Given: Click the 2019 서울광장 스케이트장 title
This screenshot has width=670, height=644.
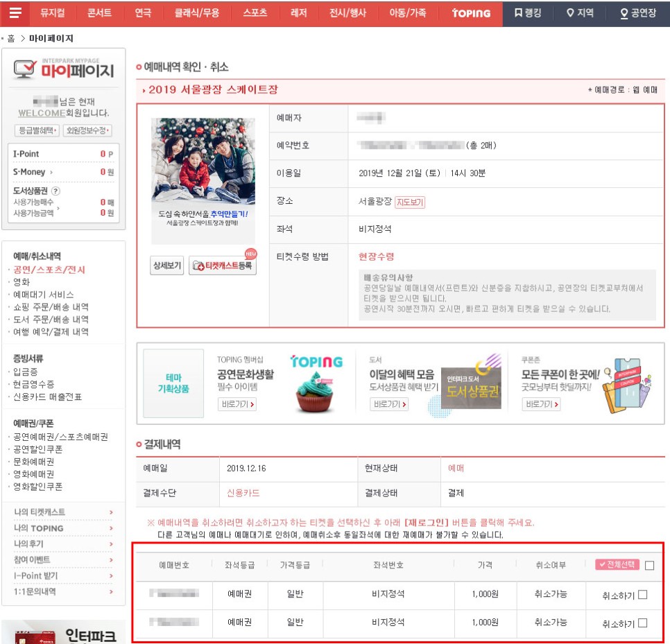Looking at the screenshot, I should pyautogui.click(x=213, y=89).
